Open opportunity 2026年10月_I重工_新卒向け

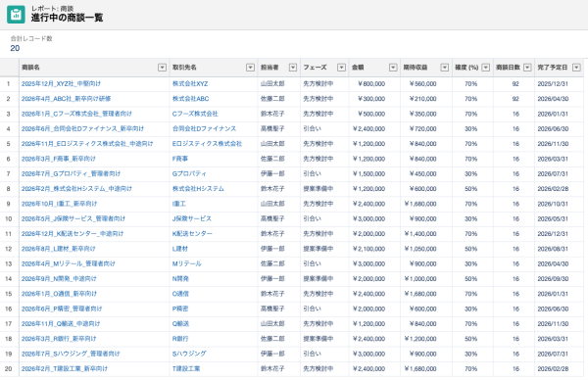click(59, 204)
